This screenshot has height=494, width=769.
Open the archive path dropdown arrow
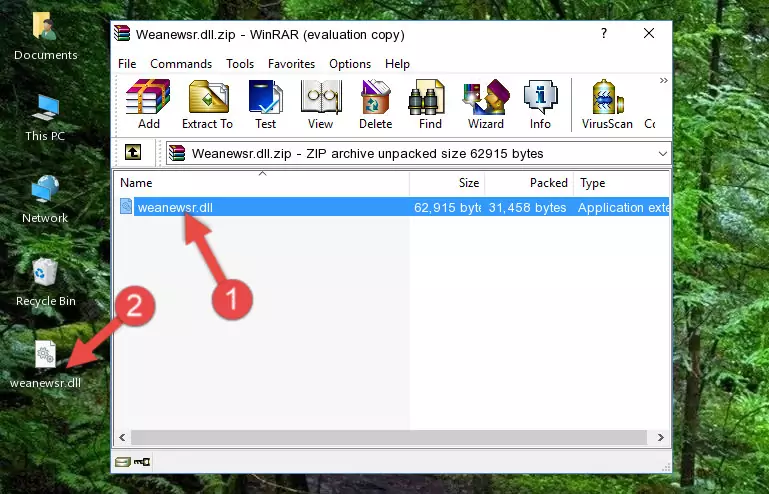(663, 154)
